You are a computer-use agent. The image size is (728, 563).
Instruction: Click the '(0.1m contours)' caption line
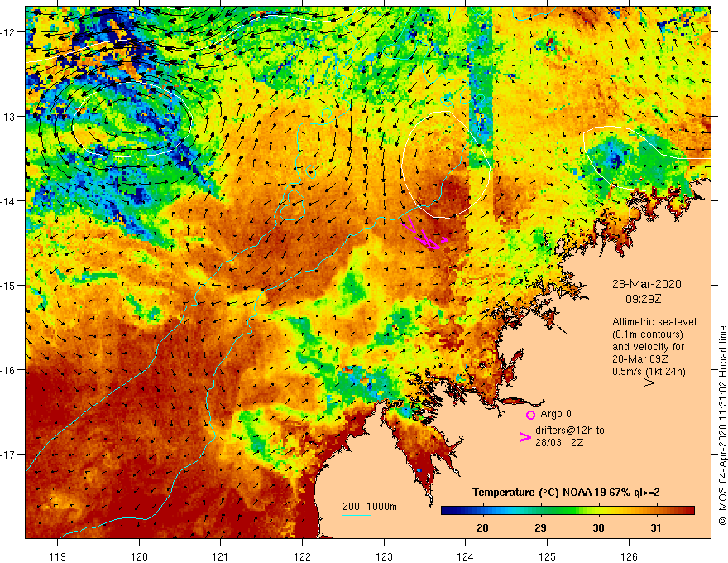pos(648,334)
